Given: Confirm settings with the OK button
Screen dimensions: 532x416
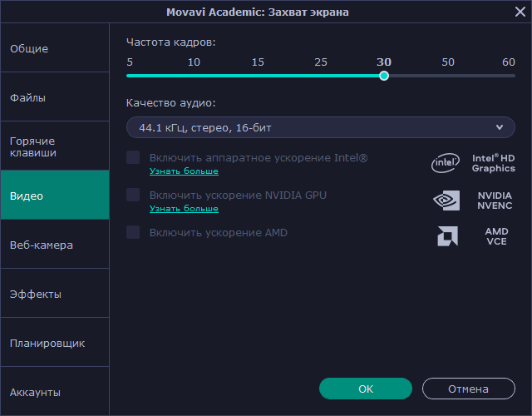Looking at the screenshot, I should click(366, 389).
